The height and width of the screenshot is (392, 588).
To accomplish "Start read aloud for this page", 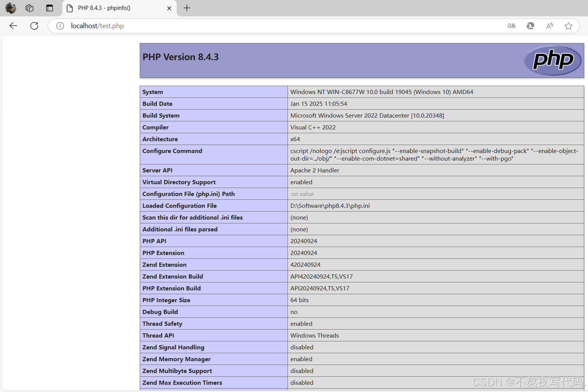I will tap(550, 25).
